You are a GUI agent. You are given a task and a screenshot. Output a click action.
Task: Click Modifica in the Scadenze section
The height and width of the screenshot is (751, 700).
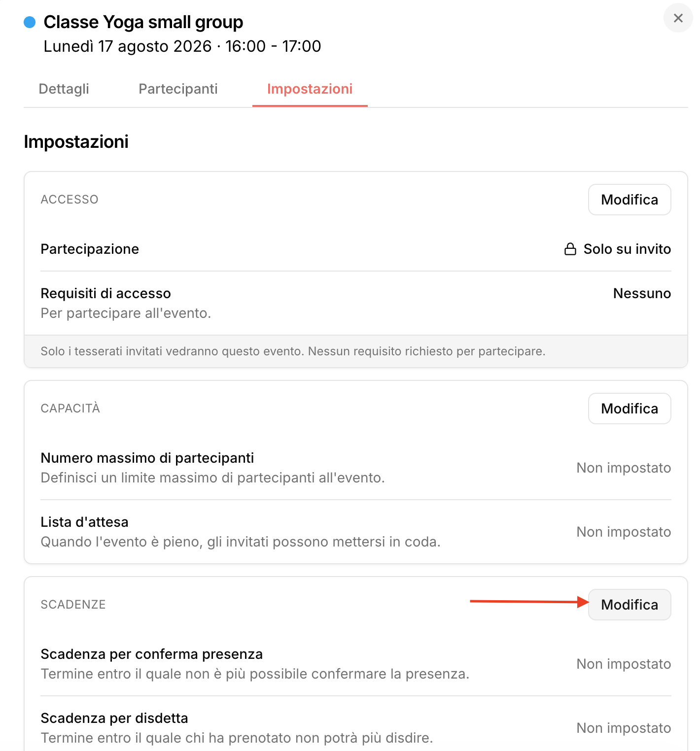tap(630, 605)
